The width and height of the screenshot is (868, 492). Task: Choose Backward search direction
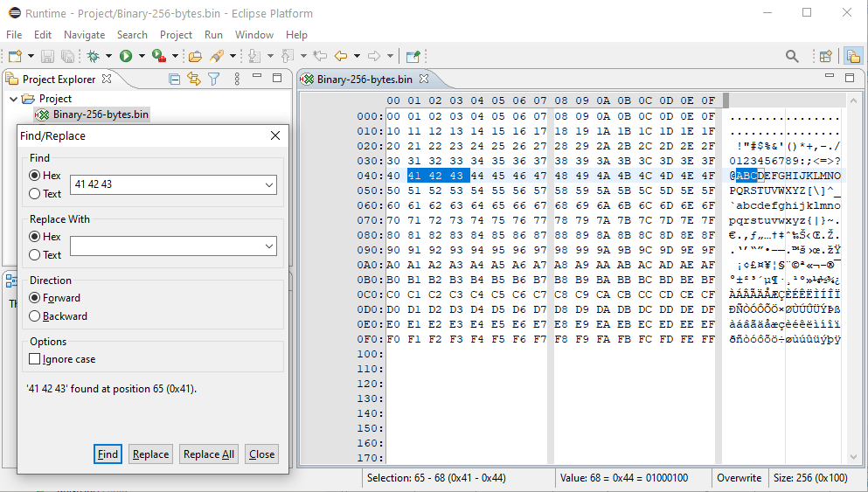tap(34, 316)
